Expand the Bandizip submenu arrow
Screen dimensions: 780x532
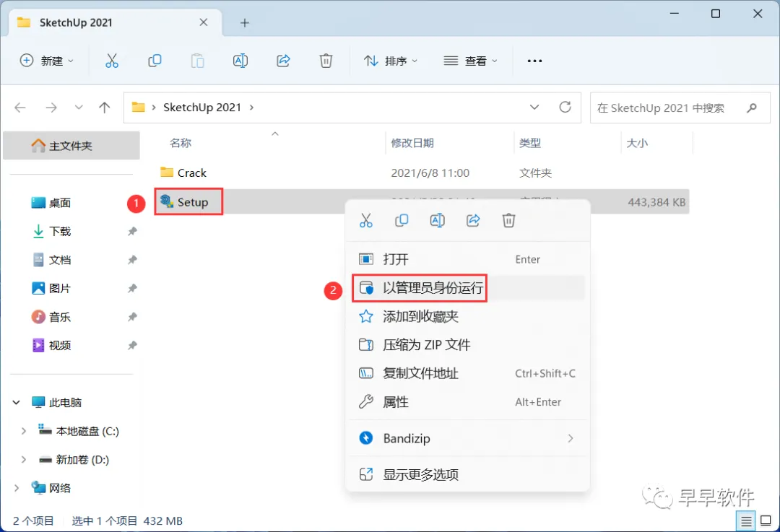point(570,438)
